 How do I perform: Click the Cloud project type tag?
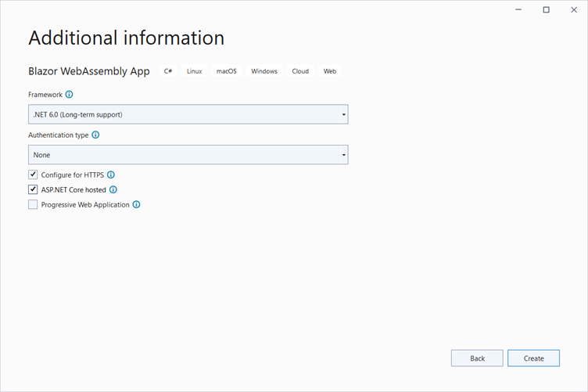click(x=300, y=71)
